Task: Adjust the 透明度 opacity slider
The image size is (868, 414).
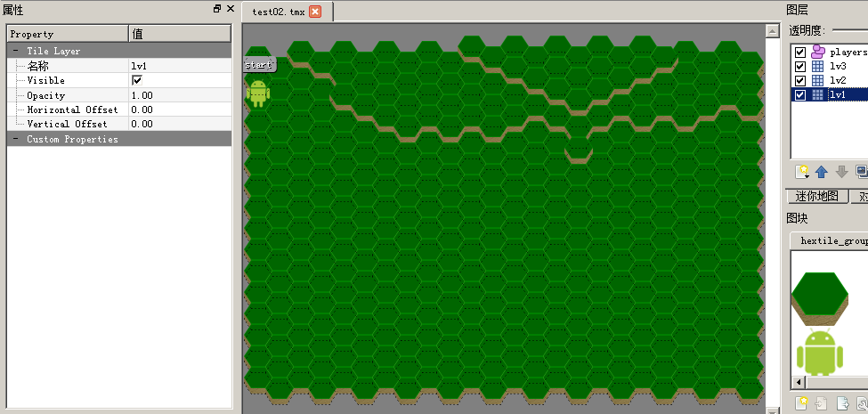Action: 850,30
